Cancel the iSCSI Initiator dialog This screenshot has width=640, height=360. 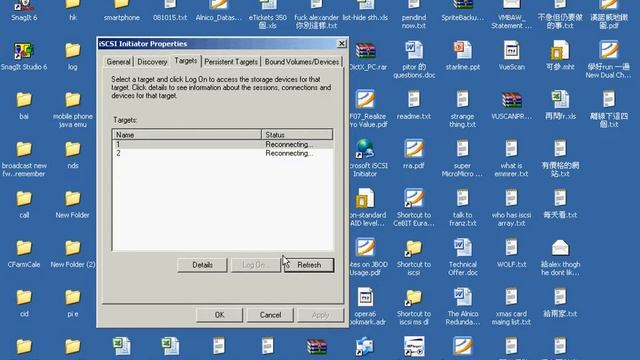pyautogui.click(x=270, y=315)
